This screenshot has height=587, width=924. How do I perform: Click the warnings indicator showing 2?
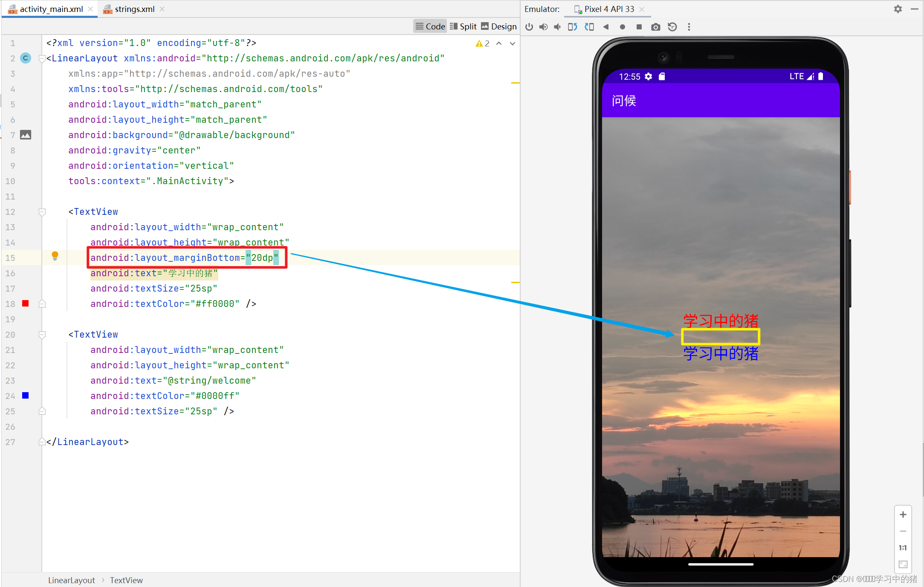pyautogui.click(x=482, y=43)
